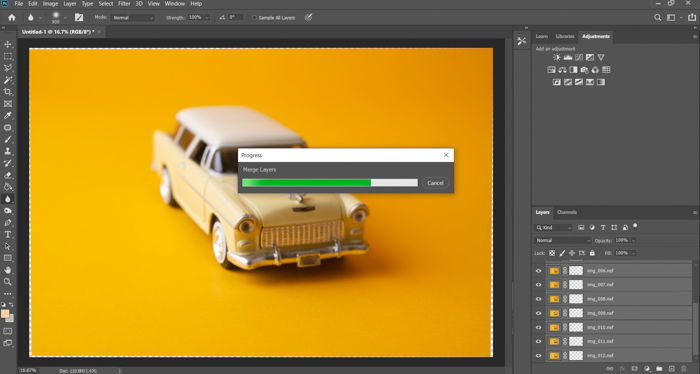The image size is (700, 374).
Task: Filter layers by type layers icon
Action: (x=603, y=228)
